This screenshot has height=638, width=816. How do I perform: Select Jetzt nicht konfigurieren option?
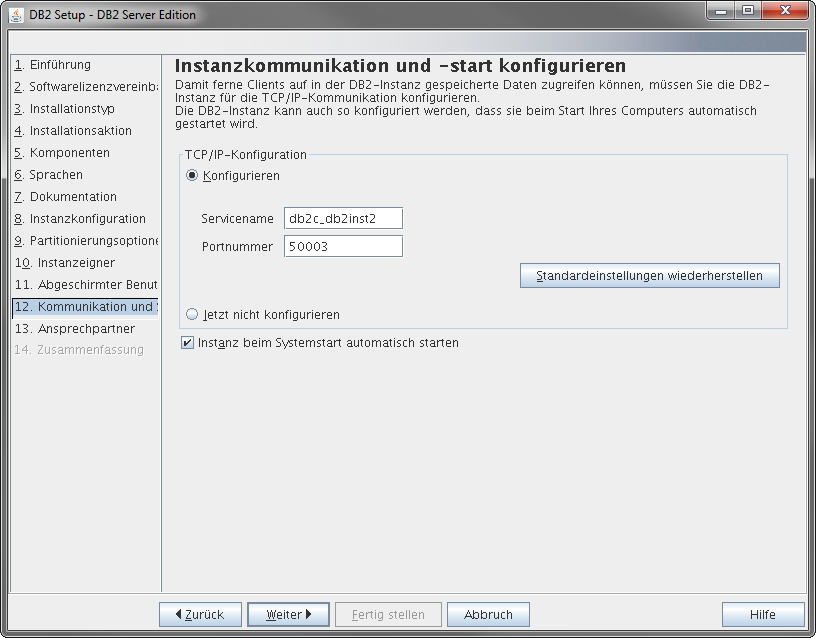coord(192,315)
